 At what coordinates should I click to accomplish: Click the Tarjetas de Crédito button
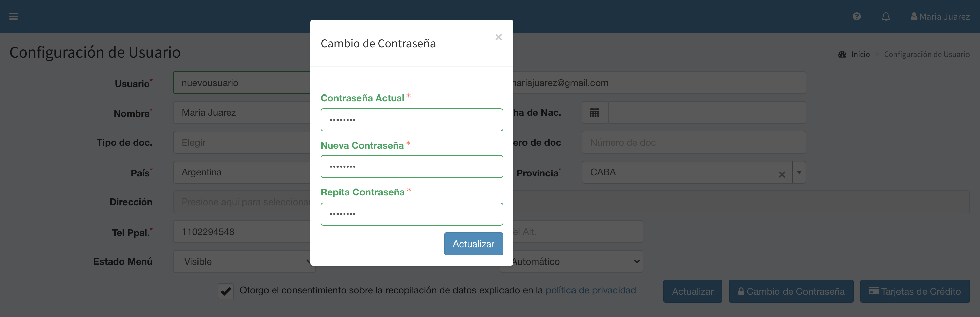click(914, 292)
